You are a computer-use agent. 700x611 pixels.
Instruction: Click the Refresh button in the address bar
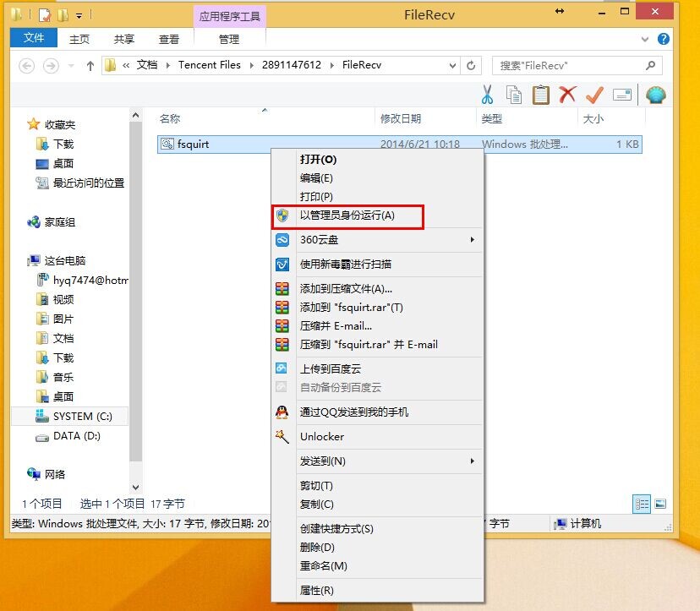pyautogui.click(x=471, y=66)
